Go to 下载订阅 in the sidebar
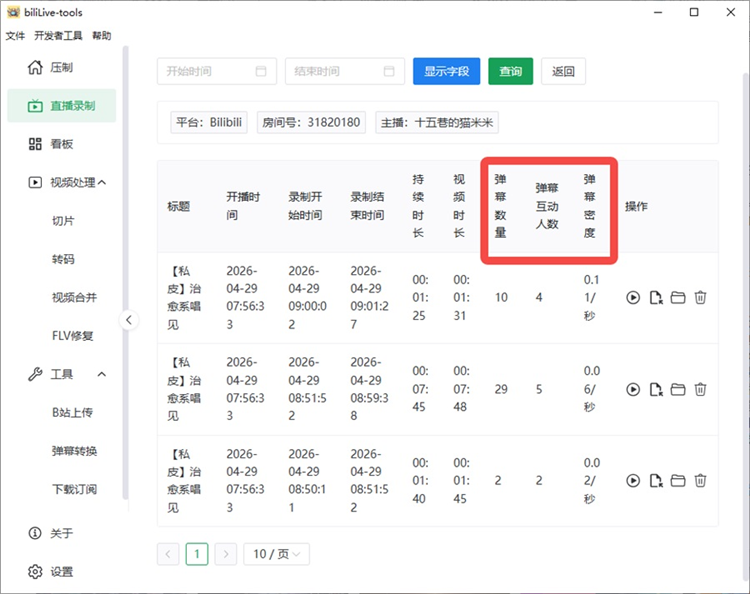Image resolution: width=750 pixels, height=594 pixels. [x=74, y=489]
